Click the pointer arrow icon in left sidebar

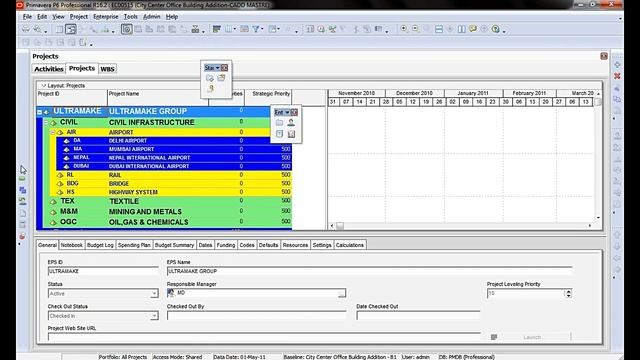click(23, 169)
